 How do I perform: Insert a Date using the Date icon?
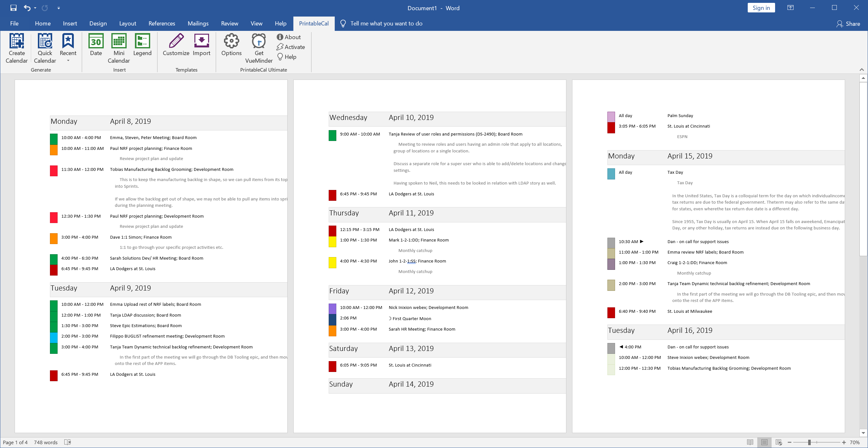point(96,41)
